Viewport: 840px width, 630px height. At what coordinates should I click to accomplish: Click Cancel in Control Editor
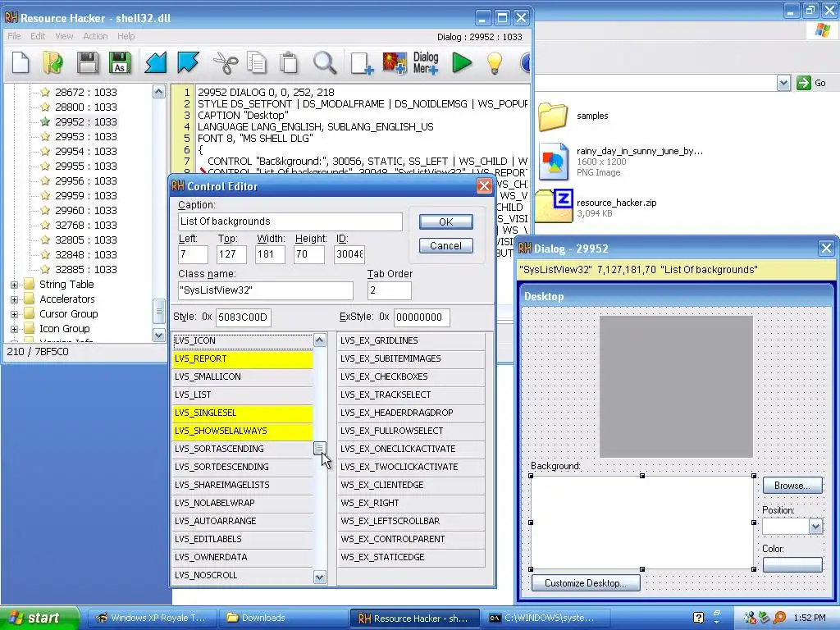click(445, 246)
